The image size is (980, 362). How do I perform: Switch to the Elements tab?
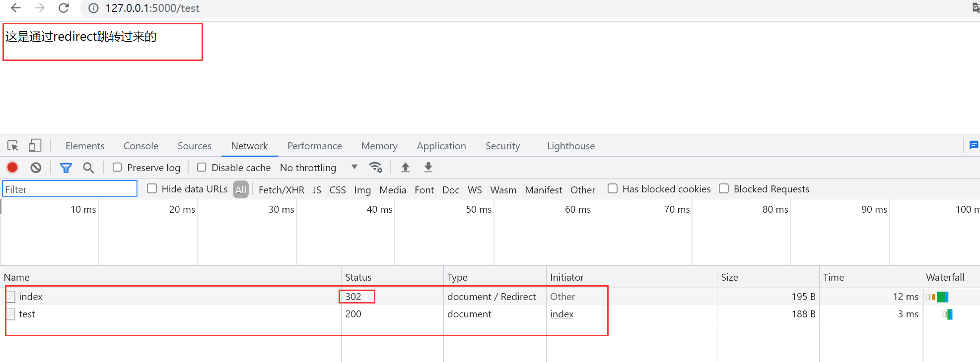coord(85,146)
